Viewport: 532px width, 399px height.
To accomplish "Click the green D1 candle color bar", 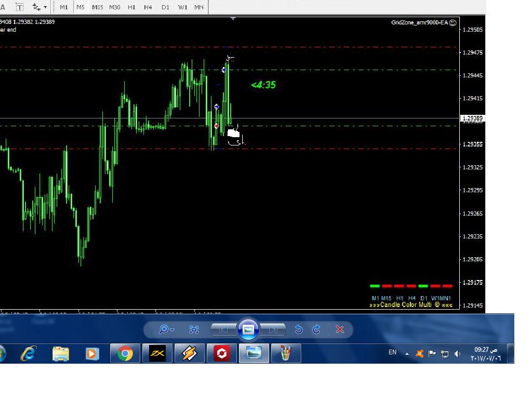I will tap(423, 286).
